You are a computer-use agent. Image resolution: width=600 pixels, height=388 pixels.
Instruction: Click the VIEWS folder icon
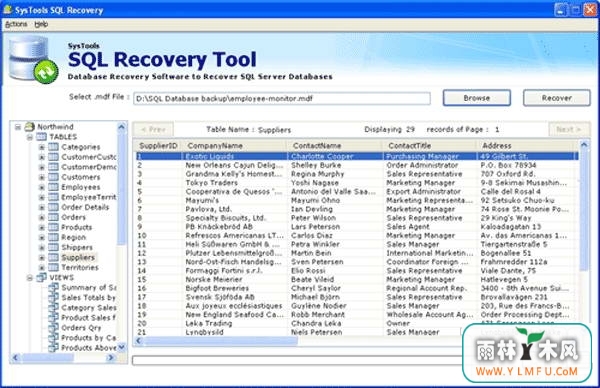pyautogui.click(x=41, y=277)
